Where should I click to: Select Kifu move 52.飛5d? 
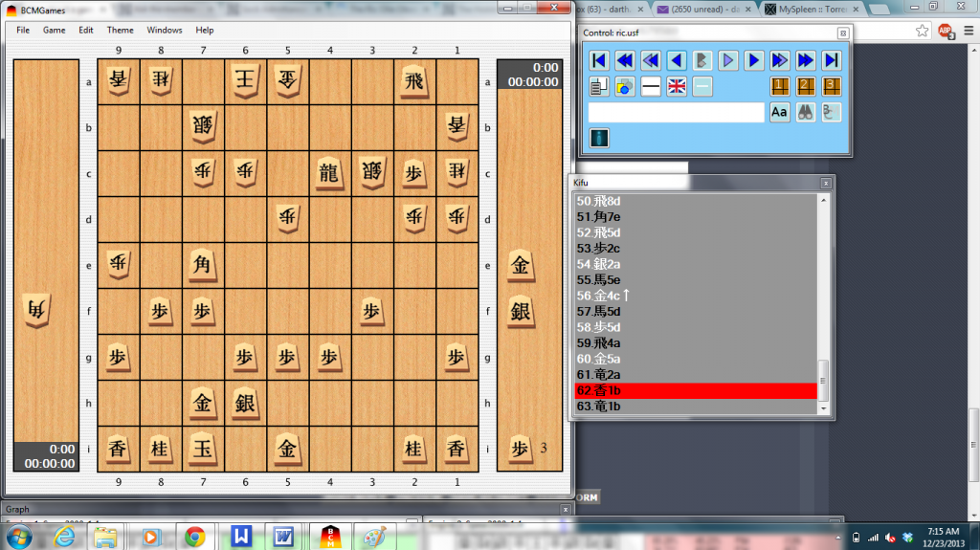coord(696,232)
